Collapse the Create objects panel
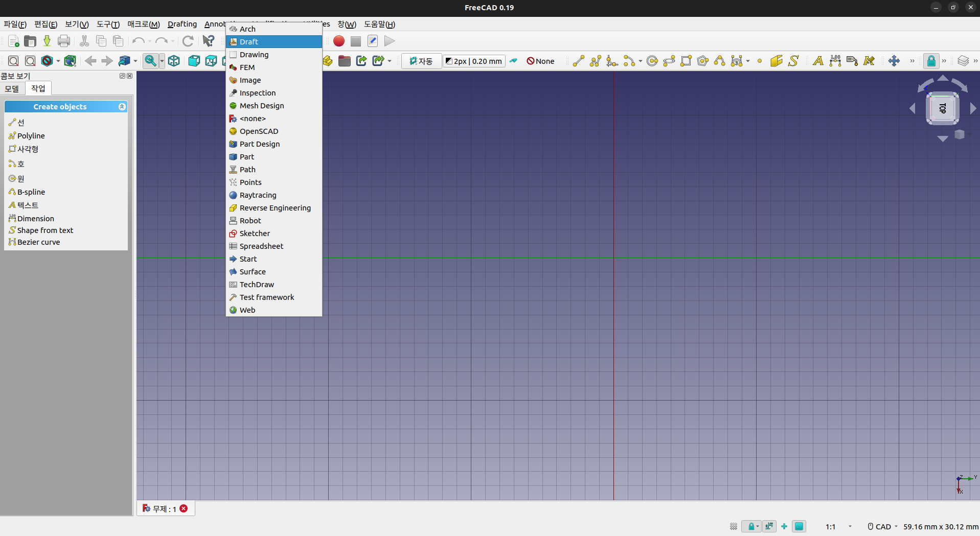The image size is (980, 536). pyautogui.click(x=122, y=107)
